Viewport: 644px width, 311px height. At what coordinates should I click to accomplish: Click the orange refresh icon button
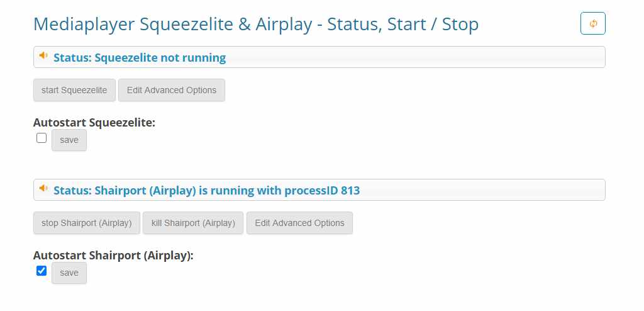coord(592,23)
